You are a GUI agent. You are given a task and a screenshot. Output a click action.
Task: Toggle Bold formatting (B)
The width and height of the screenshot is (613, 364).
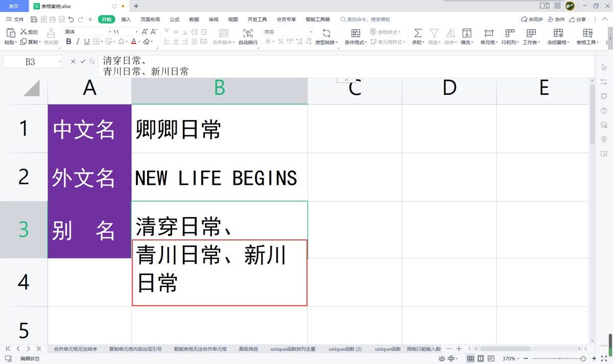[68, 42]
